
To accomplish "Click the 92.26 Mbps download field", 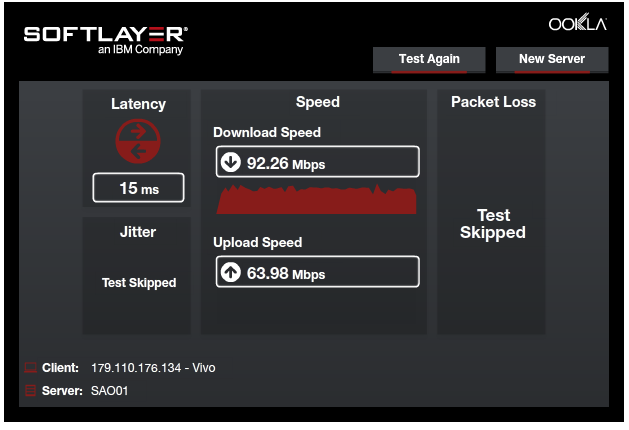I will [x=317, y=163].
